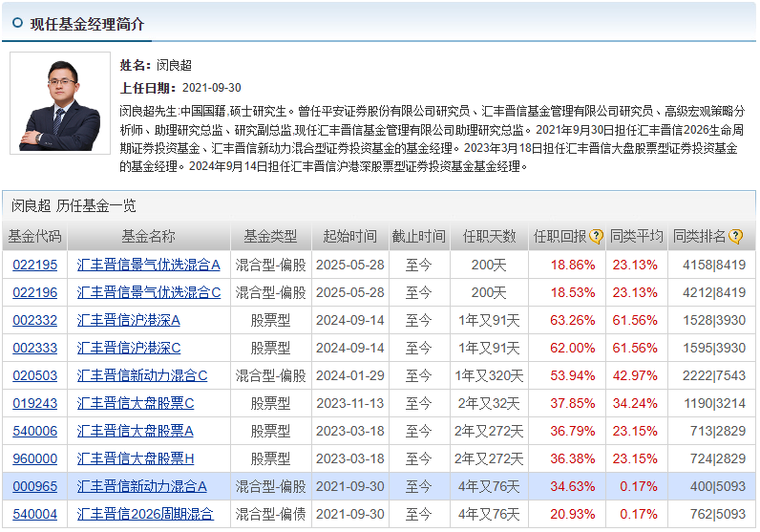Open fund code link 000965
Screen dimensions: 760x532
[x=35, y=486]
